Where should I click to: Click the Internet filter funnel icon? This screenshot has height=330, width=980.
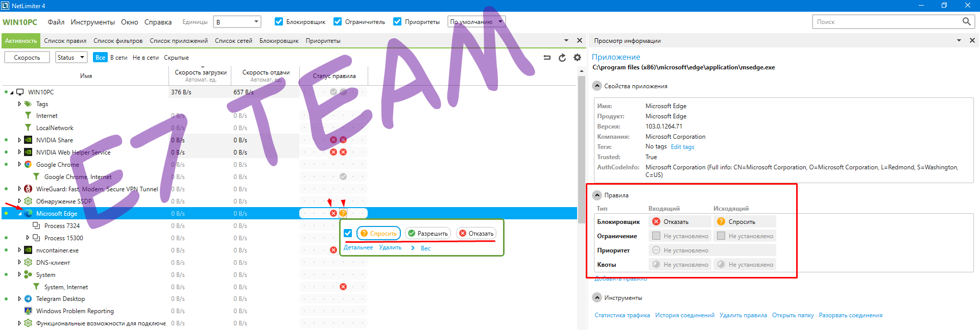28,116
